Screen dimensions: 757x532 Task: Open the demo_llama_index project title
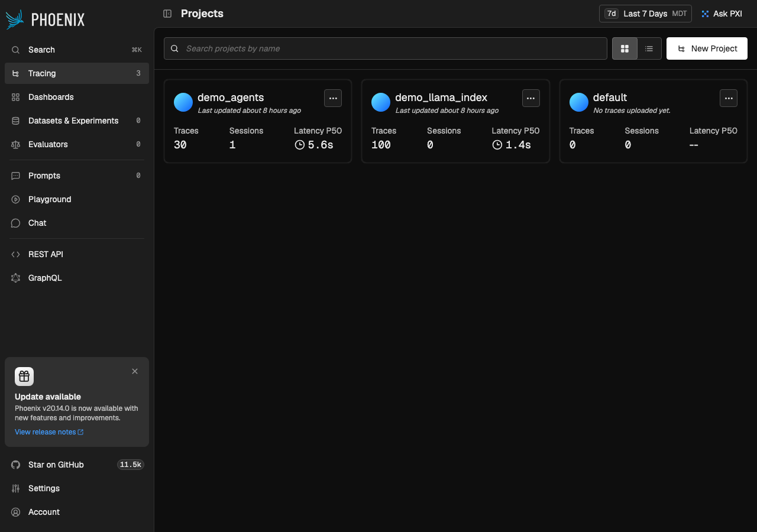pos(441,98)
